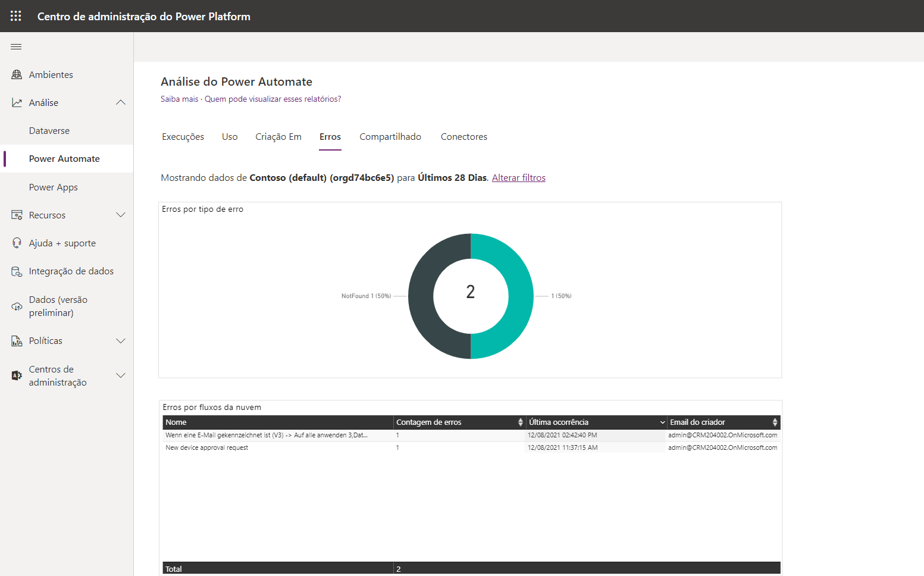
Task: Click the NotFound 1 (50%) chart label
Action: (x=366, y=296)
